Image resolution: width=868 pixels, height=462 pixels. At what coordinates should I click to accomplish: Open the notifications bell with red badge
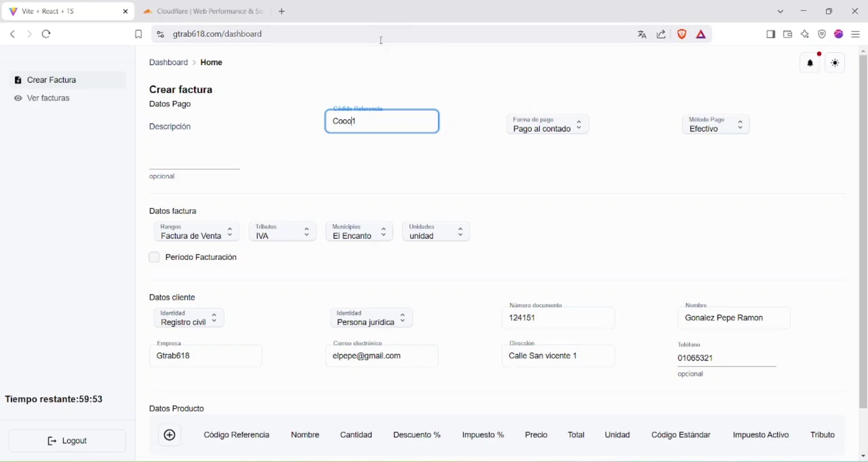coord(811,63)
